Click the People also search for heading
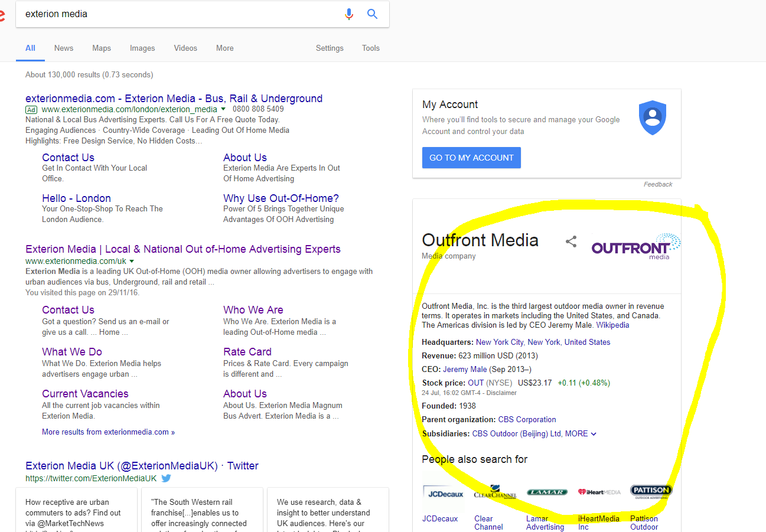Viewport: 766px width, 532px height. (475, 459)
